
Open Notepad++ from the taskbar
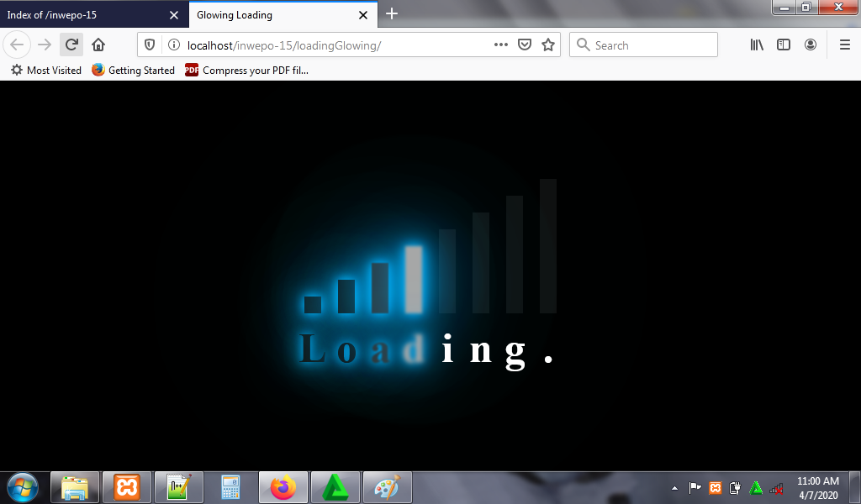pos(179,487)
